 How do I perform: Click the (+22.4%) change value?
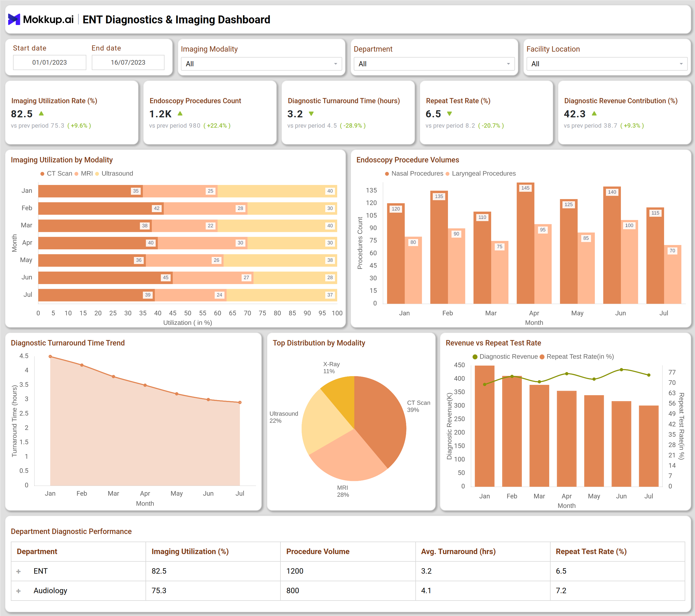tap(217, 126)
